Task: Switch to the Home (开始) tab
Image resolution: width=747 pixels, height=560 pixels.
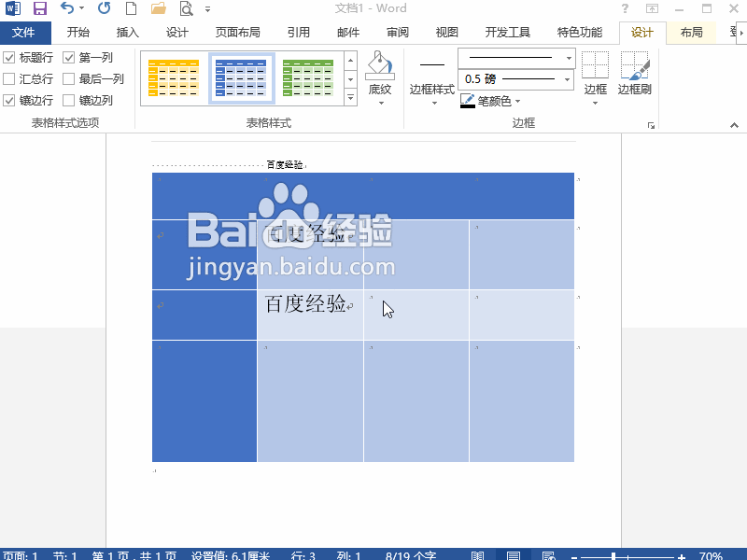Action: [78, 33]
